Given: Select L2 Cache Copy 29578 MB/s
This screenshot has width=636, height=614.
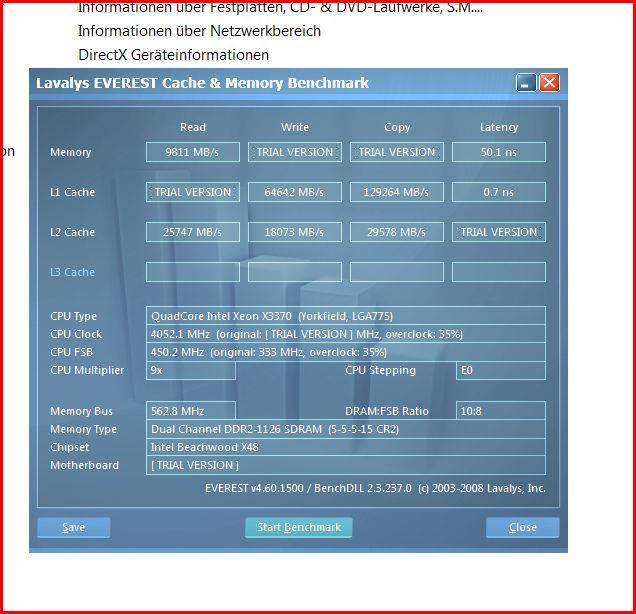Looking at the screenshot, I should [397, 232].
